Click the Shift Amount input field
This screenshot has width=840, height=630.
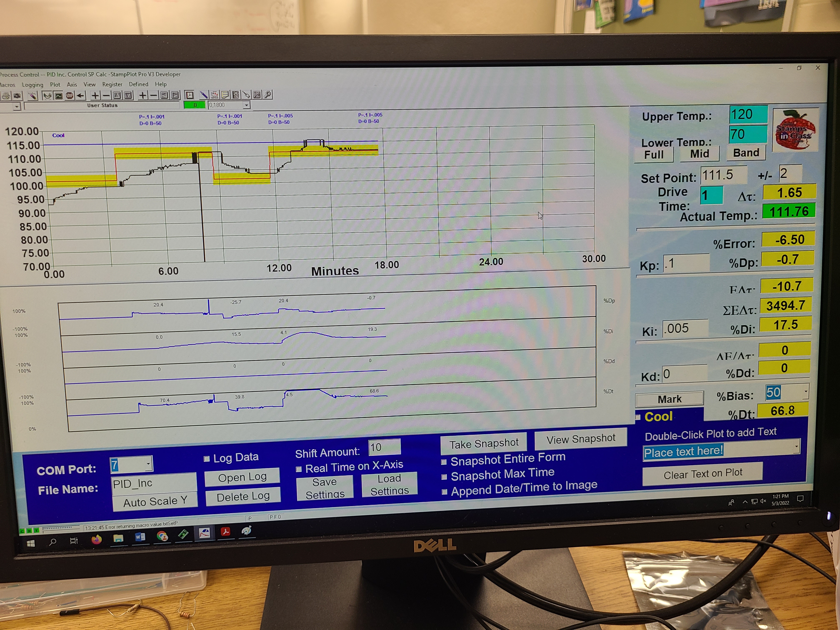coord(384,447)
